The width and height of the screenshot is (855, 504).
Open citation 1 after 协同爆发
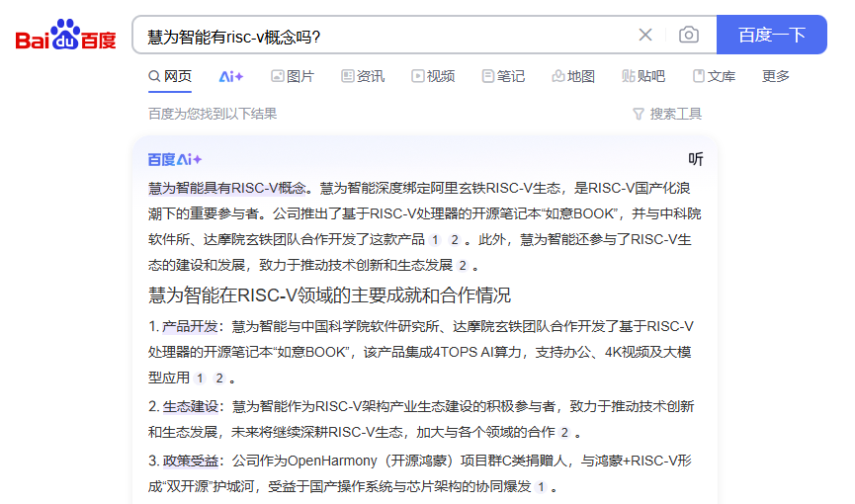pos(541,487)
